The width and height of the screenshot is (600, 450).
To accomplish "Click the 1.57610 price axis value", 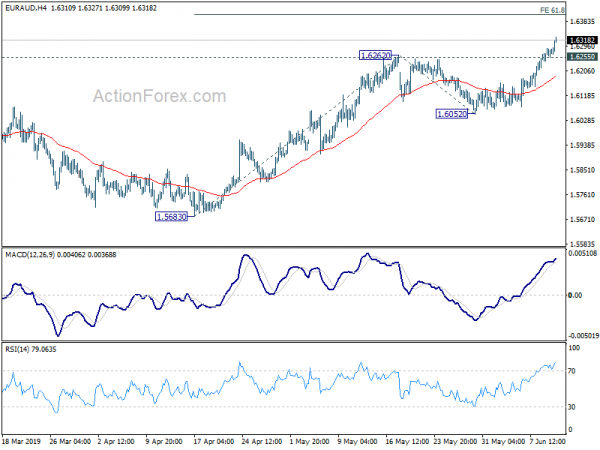I will point(582,195).
